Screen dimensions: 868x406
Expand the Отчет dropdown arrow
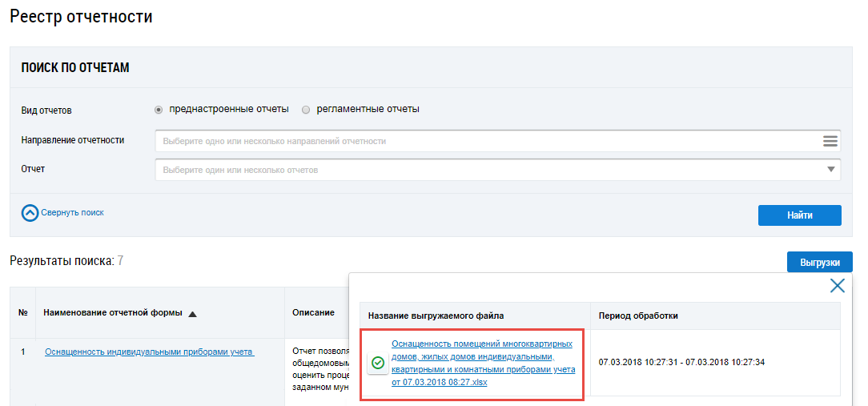point(830,170)
